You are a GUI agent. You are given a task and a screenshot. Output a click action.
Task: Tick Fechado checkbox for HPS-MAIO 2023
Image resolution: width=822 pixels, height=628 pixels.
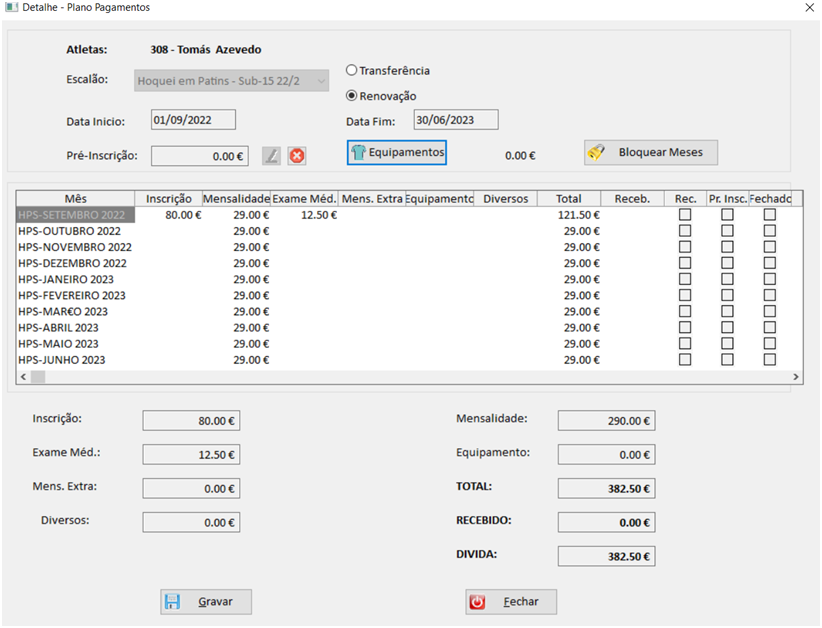770,343
